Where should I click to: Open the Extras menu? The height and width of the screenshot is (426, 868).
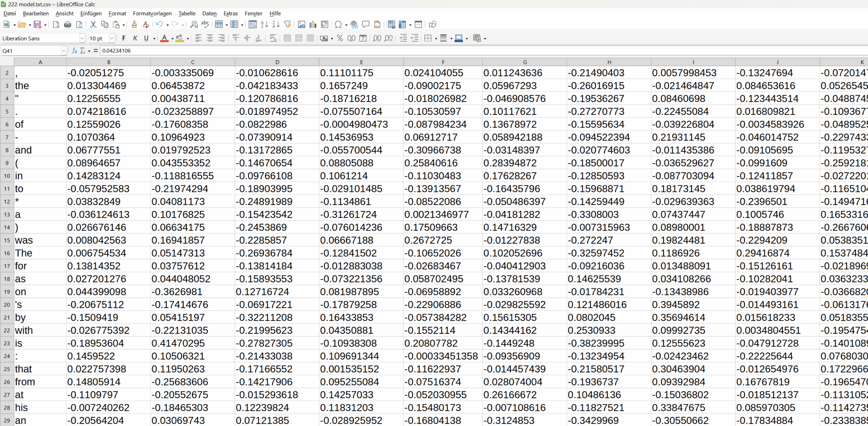click(x=231, y=14)
